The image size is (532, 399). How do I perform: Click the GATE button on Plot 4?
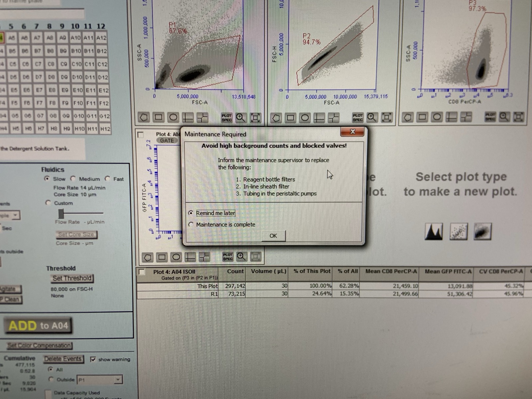pos(167,140)
